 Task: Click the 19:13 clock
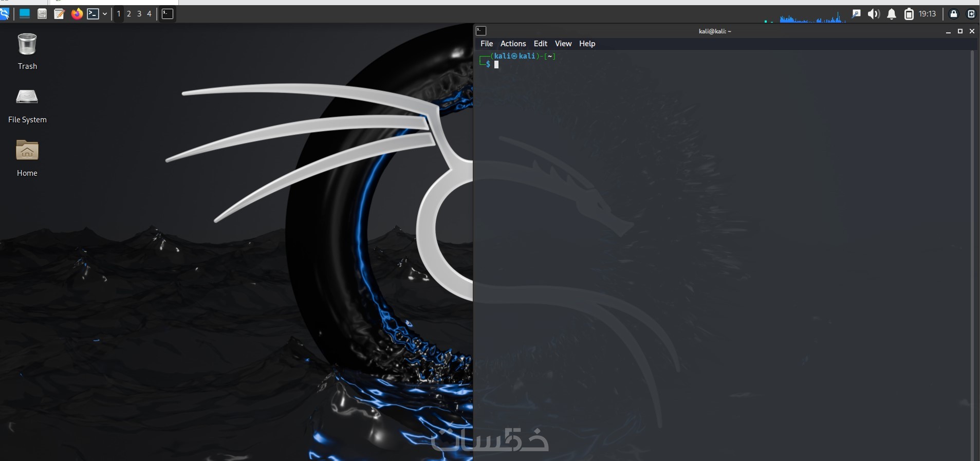(928, 14)
